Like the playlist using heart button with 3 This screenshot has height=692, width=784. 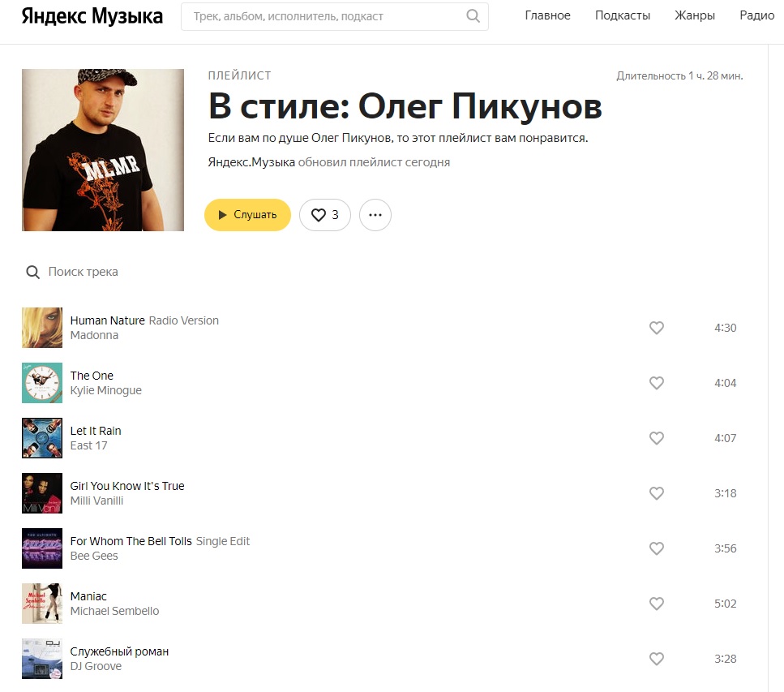325,215
